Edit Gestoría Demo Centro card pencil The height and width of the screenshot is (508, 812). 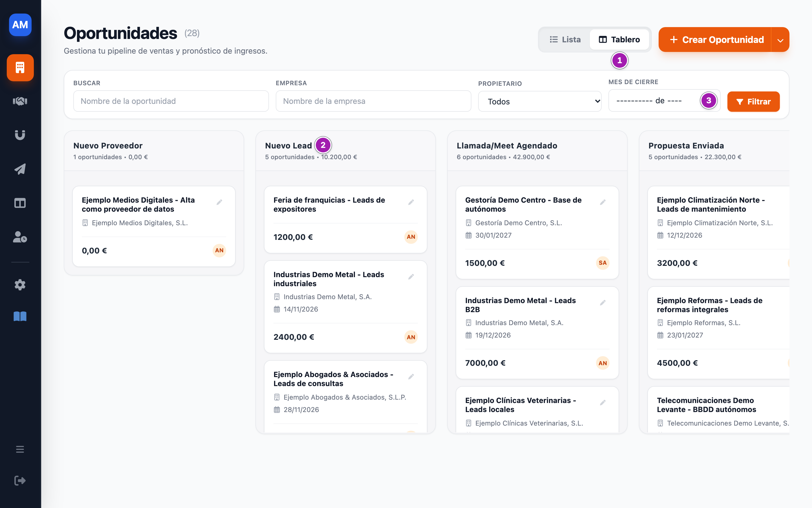click(x=603, y=202)
